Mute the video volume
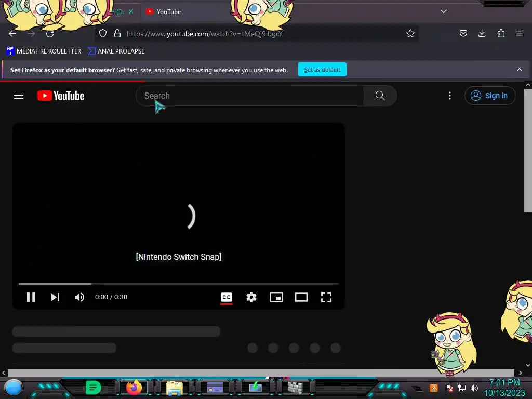Viewport: 532px width, 399px height. [79, 297]
